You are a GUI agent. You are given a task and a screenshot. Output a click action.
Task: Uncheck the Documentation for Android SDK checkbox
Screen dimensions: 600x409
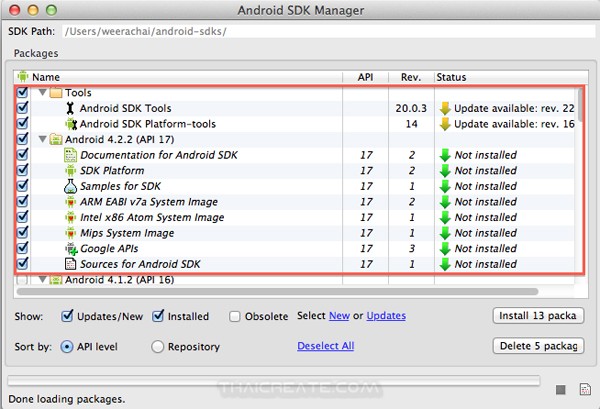click(x=22, y=155)
